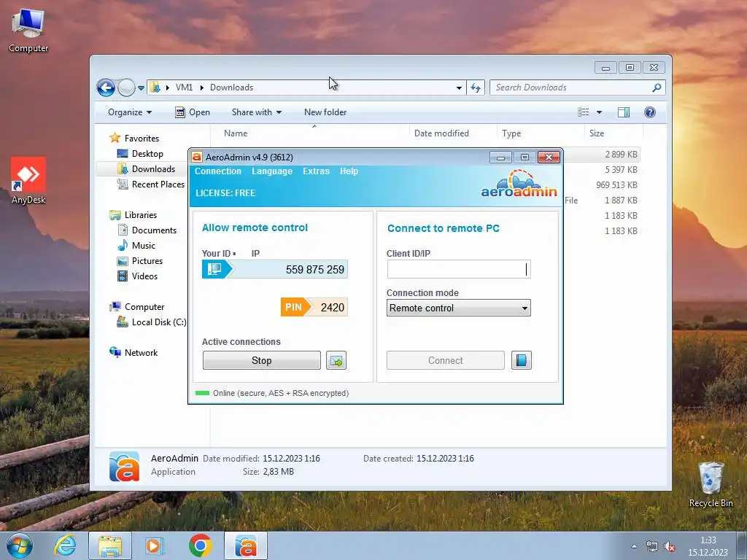Click the Explorer Forward arrow button
The width and height of the screenshot is (747, 560).
pos(126,87)
